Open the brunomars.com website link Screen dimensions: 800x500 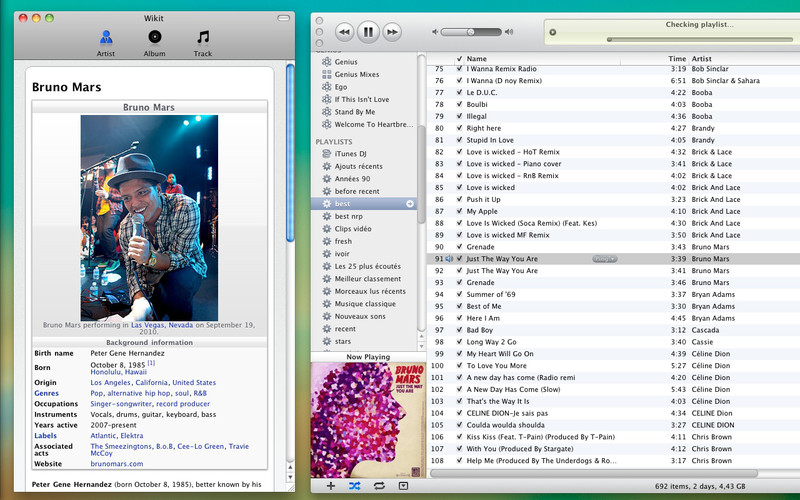[117, 464]
